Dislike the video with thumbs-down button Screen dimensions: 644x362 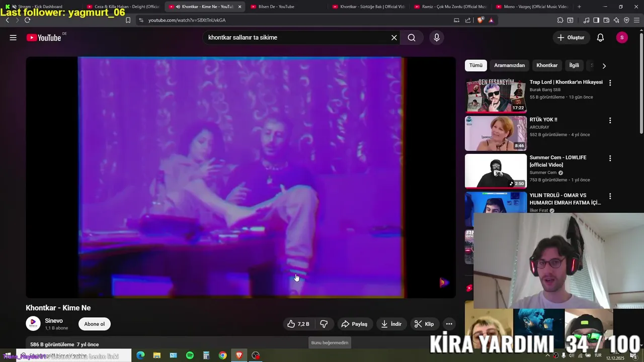(324, 324)
